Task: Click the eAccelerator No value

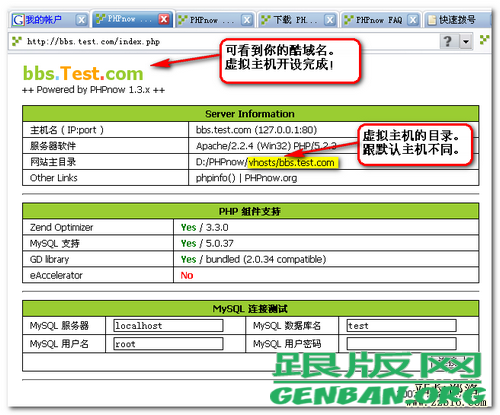Action: click(x=187, y=275)
